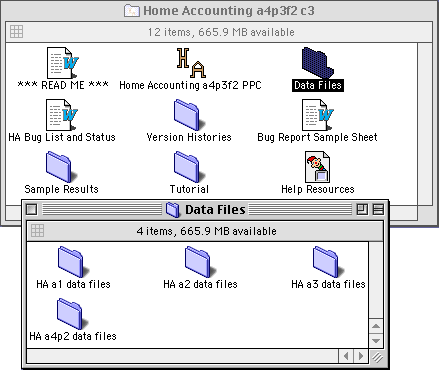This screenshot has width=439, height=370.
Task: Click the folder proxy icon in Data Files title bar
Action: coord(173,210)
